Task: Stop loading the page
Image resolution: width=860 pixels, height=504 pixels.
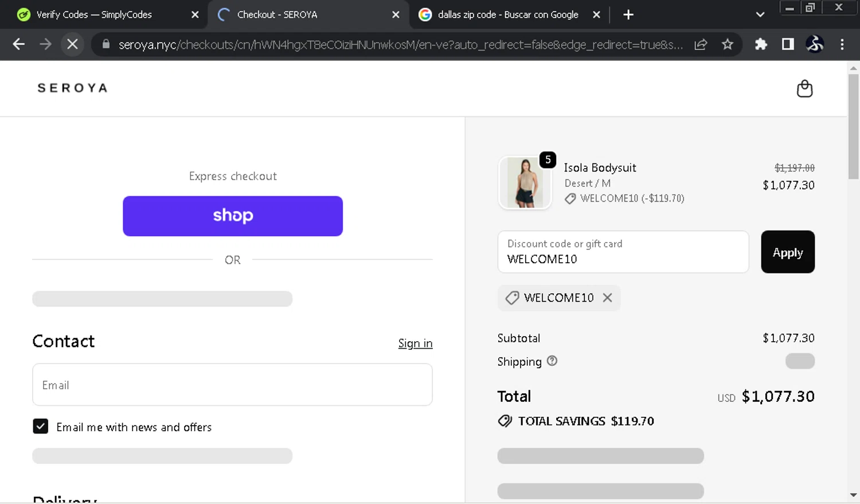Action: pos(72,44)
